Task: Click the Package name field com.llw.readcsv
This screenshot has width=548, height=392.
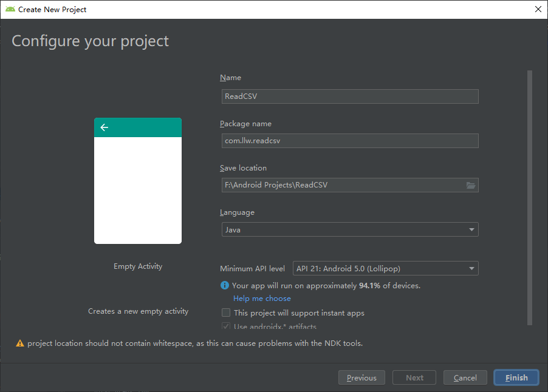Action: point(350,141)
